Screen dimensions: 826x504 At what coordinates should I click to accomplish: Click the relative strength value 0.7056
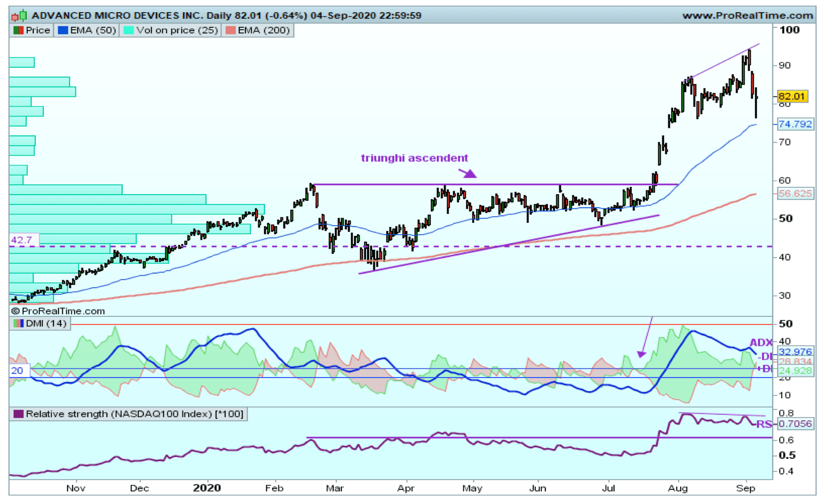[x=795, y=424]
